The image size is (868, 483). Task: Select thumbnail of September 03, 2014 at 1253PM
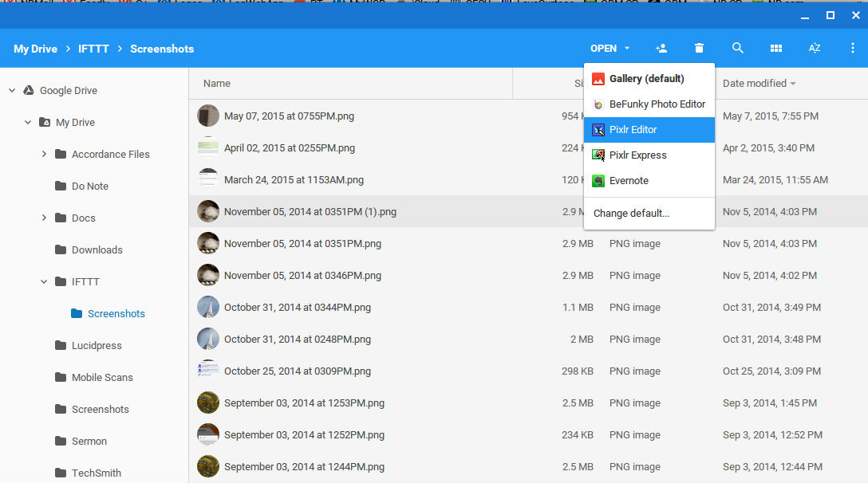(208, 402)
